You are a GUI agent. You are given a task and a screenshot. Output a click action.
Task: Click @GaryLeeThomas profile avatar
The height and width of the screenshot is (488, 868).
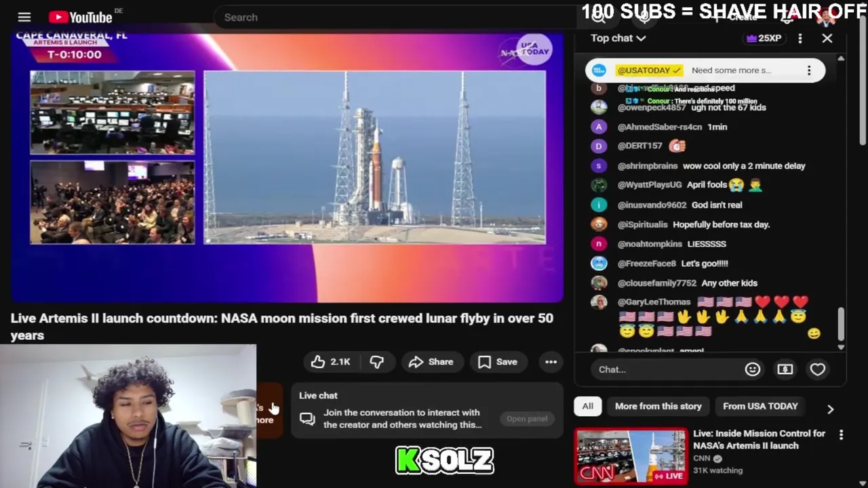point(599,302)
